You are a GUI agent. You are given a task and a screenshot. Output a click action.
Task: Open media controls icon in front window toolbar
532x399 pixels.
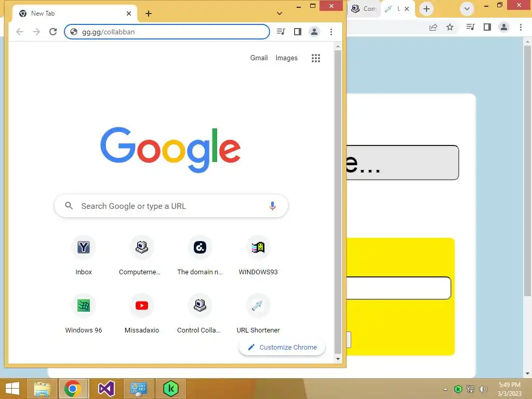(281, 32)
